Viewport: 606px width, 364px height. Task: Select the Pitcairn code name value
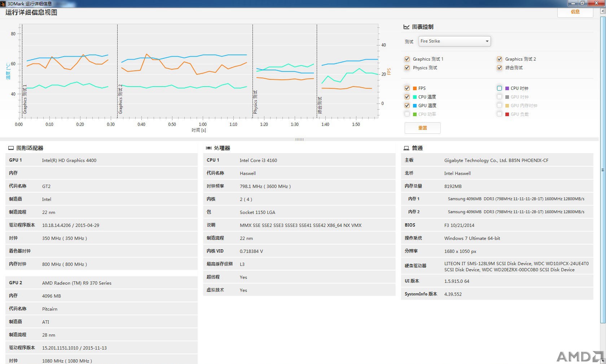point(50,309)
